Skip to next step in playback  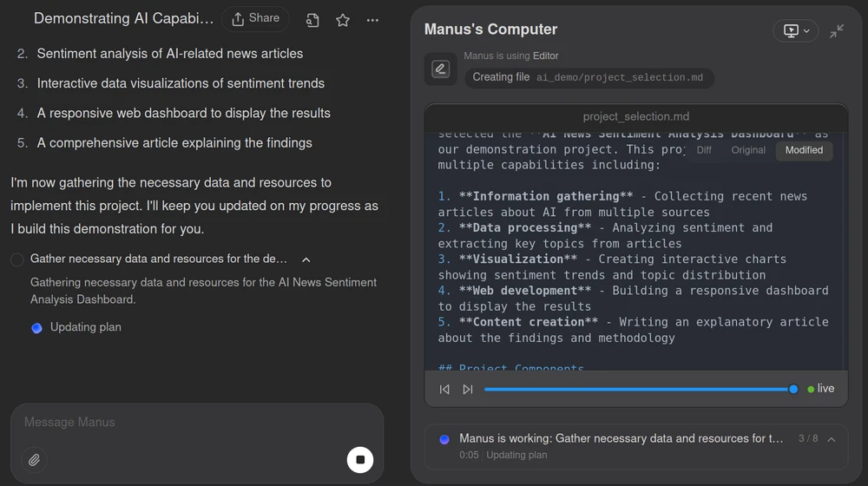point(468,390)
